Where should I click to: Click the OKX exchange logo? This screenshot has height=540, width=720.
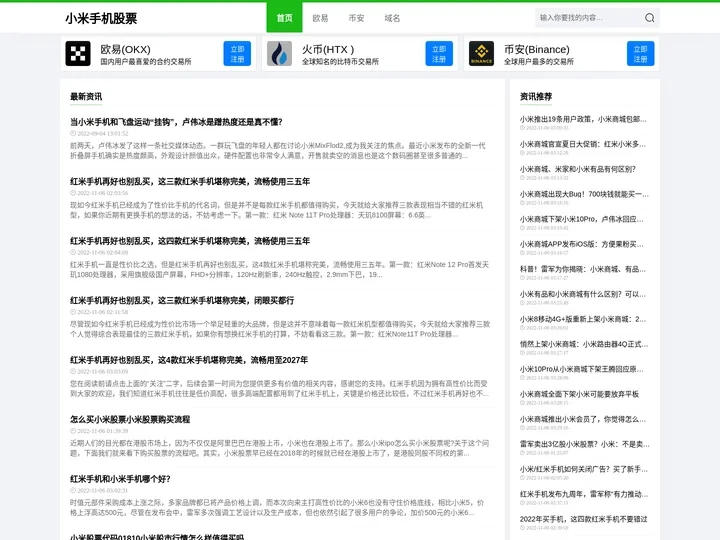pos(78,54)
